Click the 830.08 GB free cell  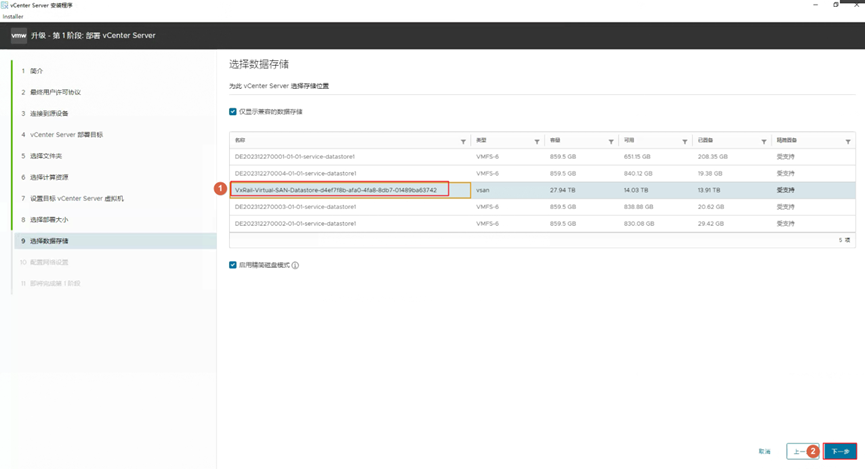pos(639,223)
